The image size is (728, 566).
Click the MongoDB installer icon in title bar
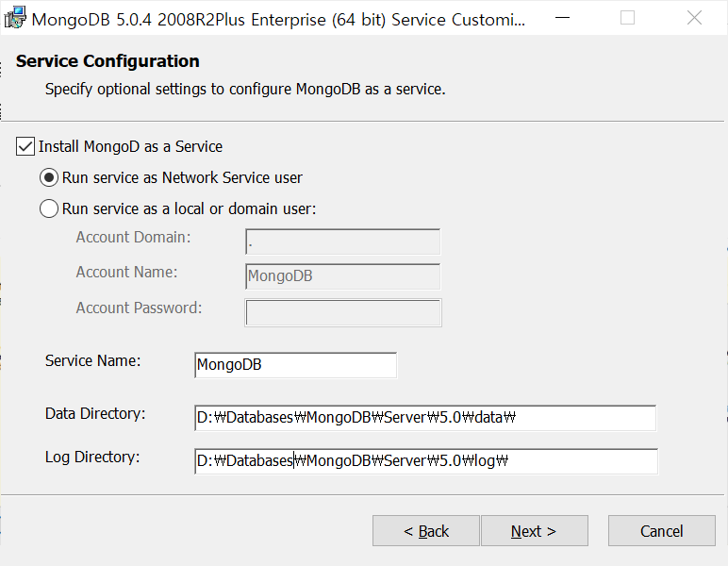[x=15, y=18]
